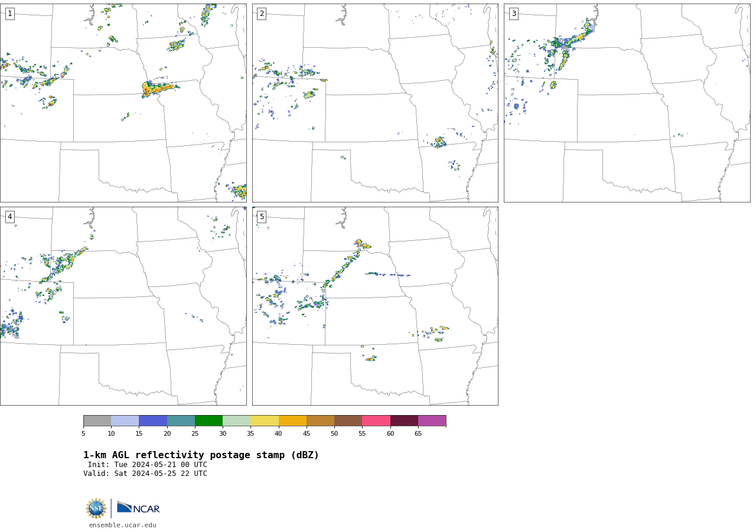The image size is (756, 532).
Task: Select the orange 40-45 dBZ swatch
Action: [292, 421]
